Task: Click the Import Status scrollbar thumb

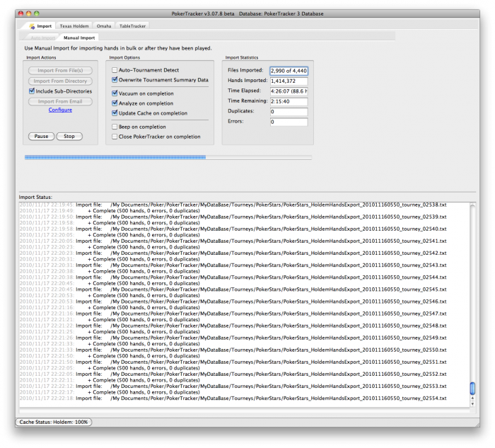Action: point(472,389)
